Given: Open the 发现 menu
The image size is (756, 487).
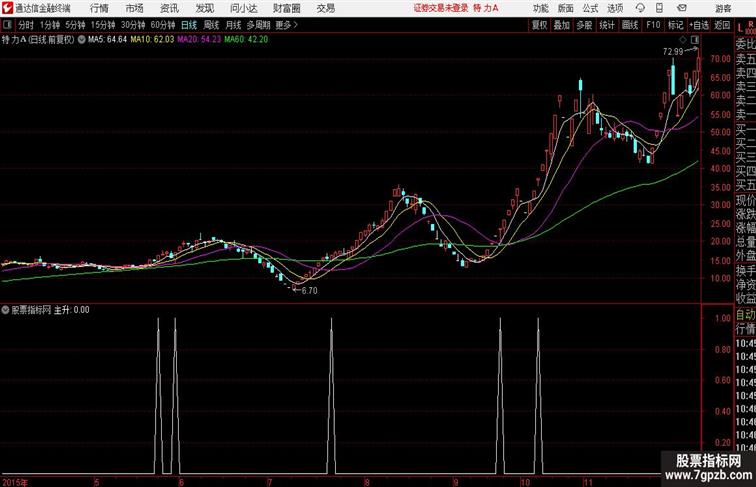Looking at the screenshot, I should [x=204, y=8].
